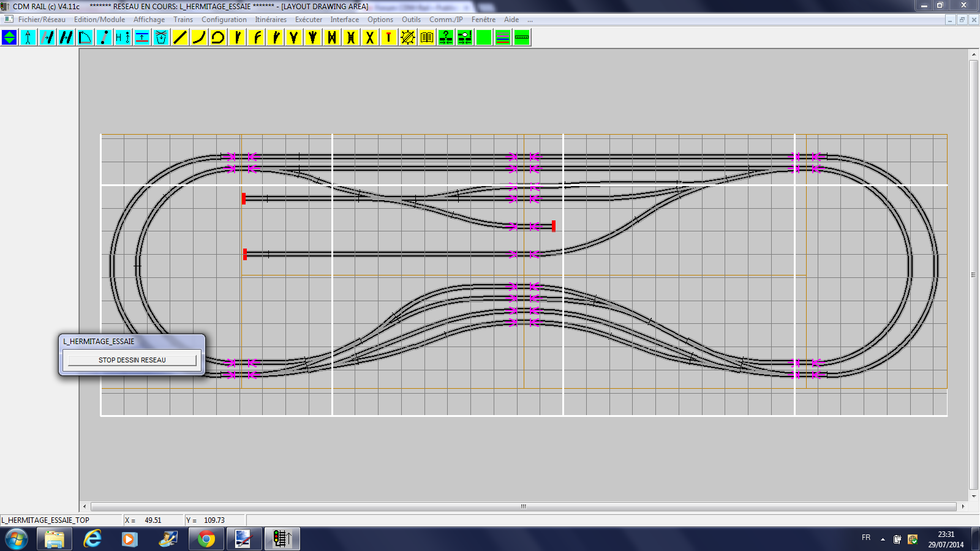Screen dimensions: 980x551
Task: Choose the loop track tool
Action: tap(218, 38)
